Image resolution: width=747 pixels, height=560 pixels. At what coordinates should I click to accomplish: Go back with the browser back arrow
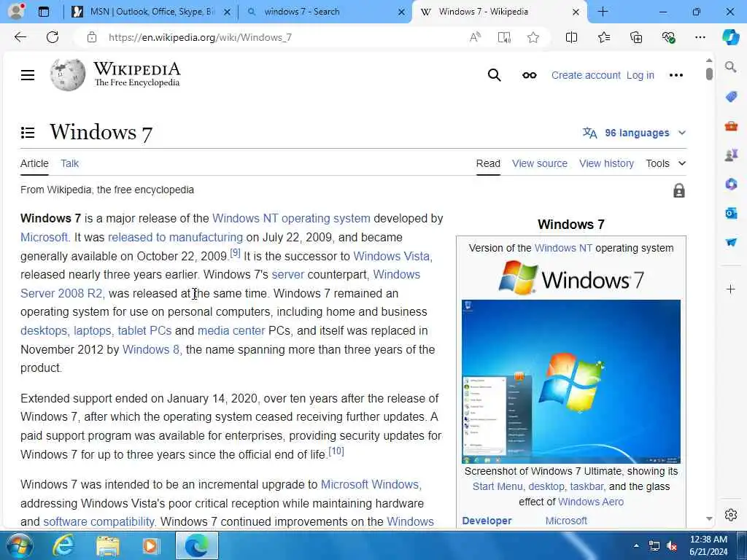click(20, 37)
